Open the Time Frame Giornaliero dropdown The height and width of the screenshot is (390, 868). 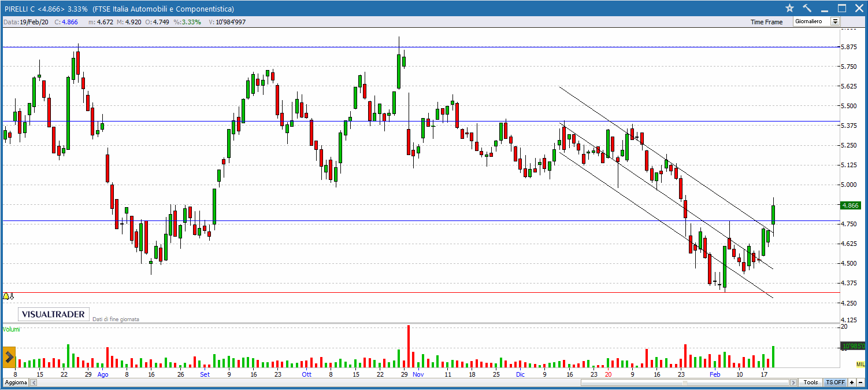coord(816,21)
